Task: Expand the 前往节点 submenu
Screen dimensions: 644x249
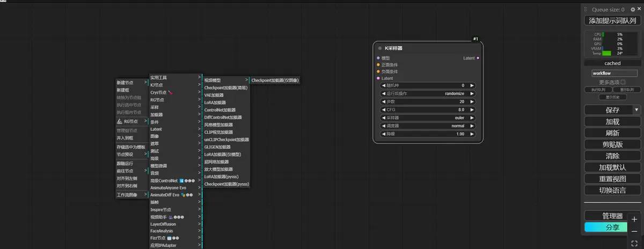Action: (x=132, y=171)
